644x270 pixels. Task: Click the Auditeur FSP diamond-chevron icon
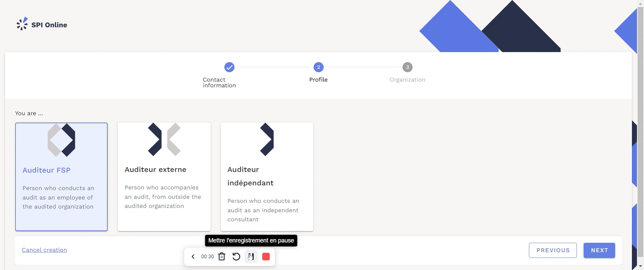(61, 140)
